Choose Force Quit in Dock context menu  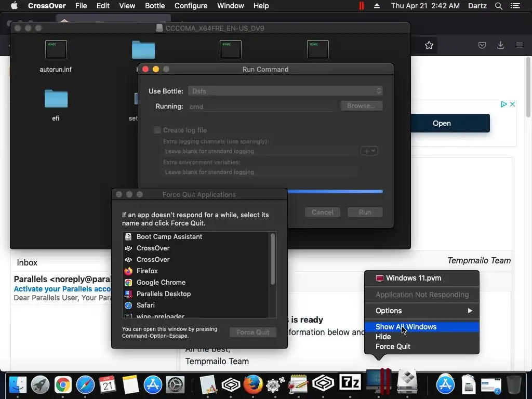(422, 347)
